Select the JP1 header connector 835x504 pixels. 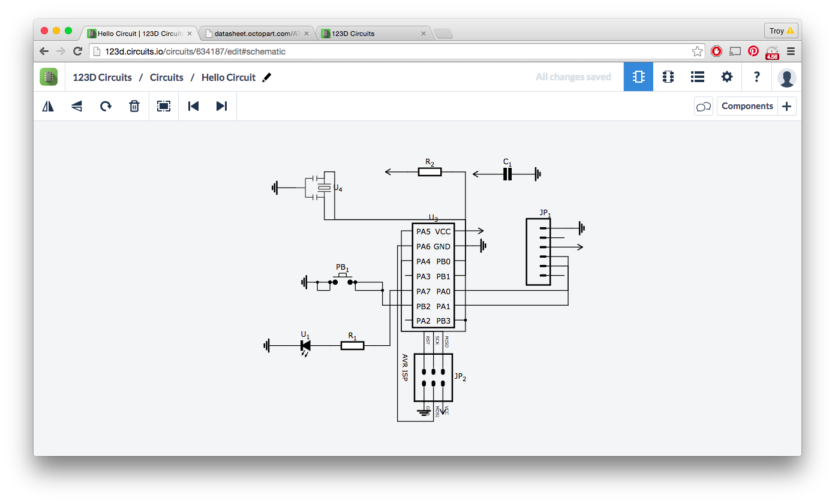[538, 252]
